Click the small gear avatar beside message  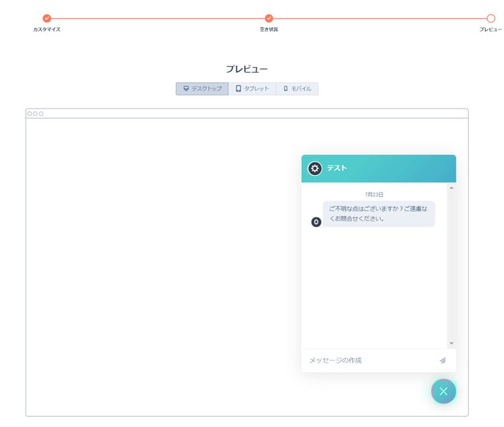coord(316,222)
